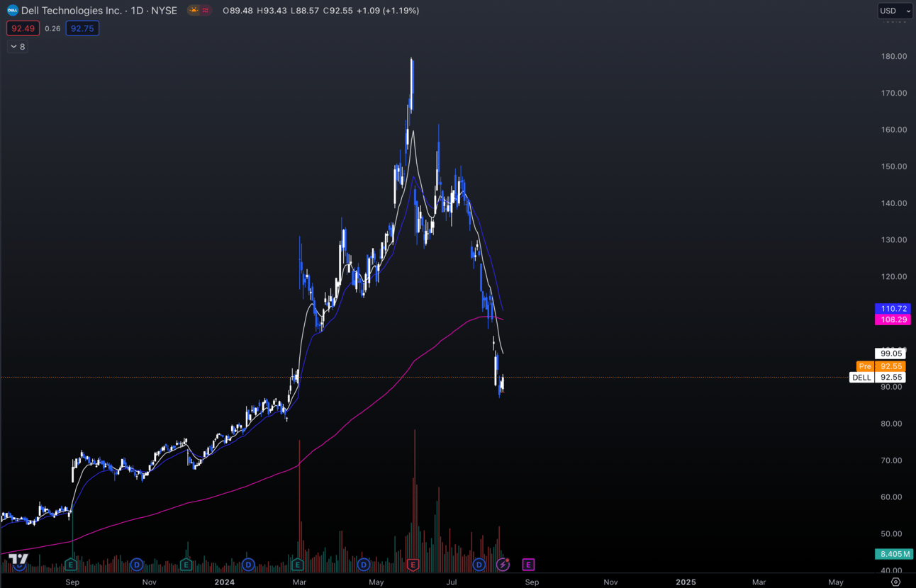Viewport: 916px width, 588px height.
Task: Open the earnings E marker before 2024 label
Action: (186, 565)
